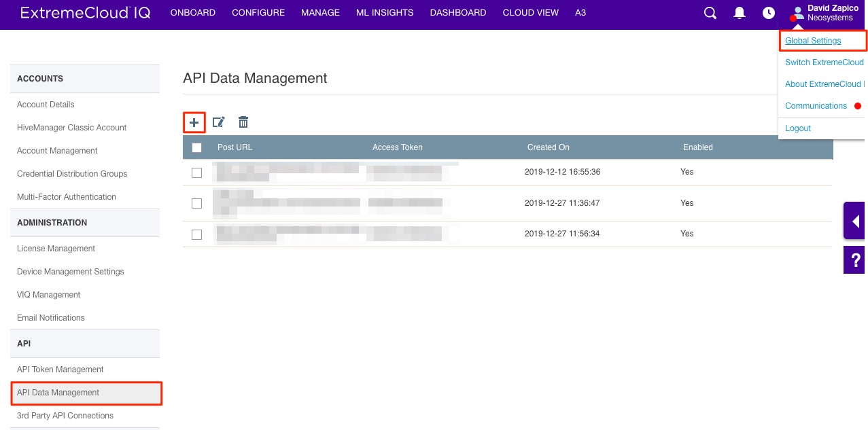Click the plus icon to add API entry
Viewport: 868px width, 430px height.
(194, 122)
